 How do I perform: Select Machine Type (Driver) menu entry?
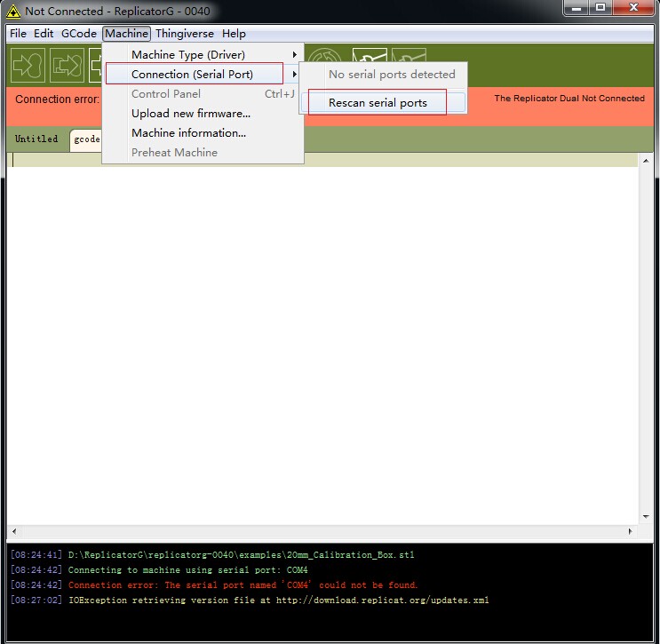[x=203, y=55]
